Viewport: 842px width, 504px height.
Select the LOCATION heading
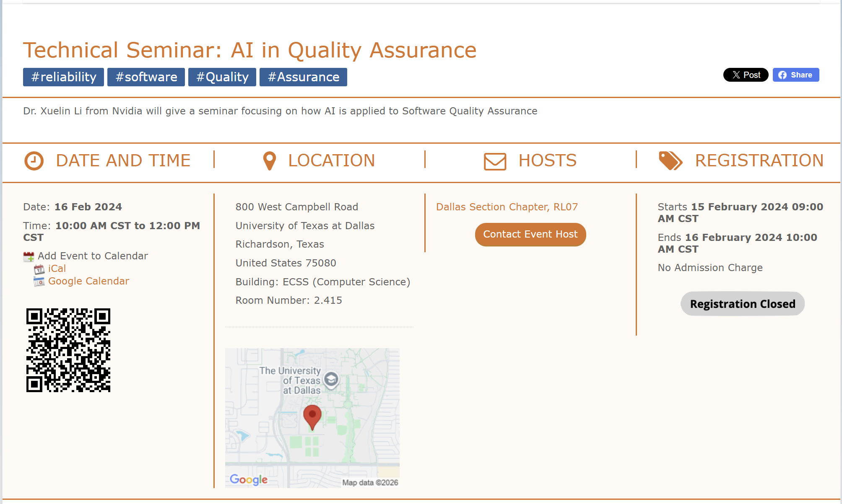pos(332,160)
